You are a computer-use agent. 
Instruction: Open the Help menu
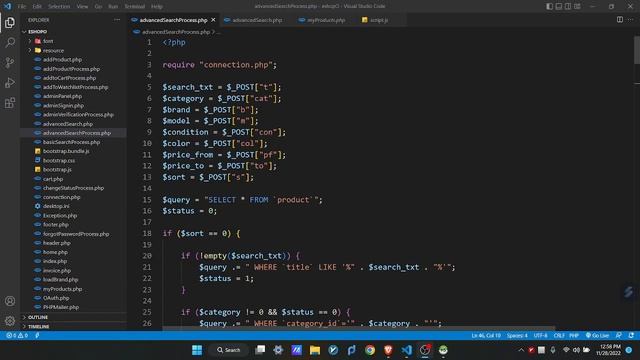pos(157,6)
